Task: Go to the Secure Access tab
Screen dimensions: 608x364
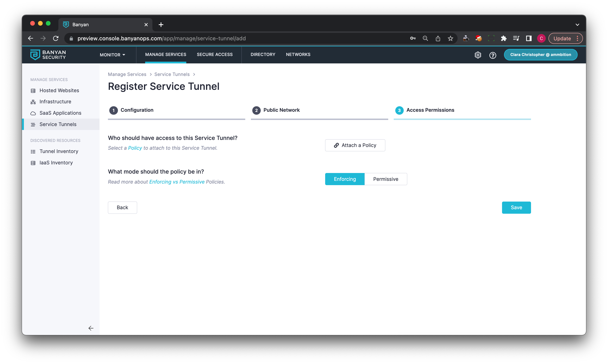Action: pos(214,54)
